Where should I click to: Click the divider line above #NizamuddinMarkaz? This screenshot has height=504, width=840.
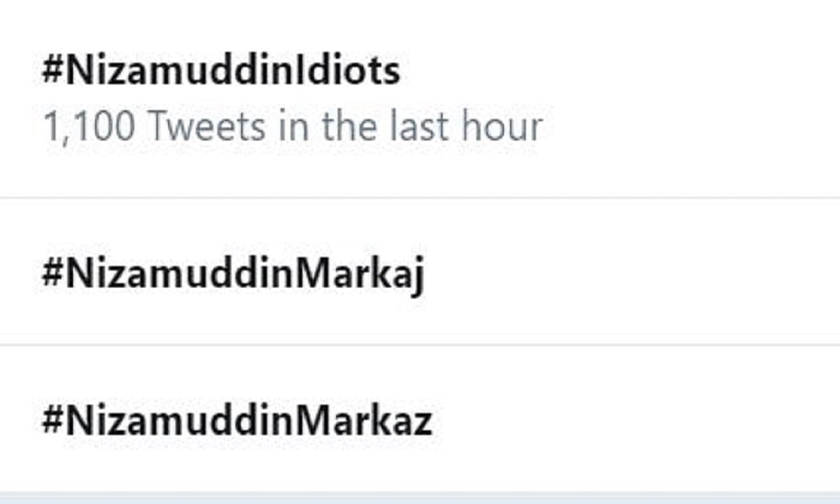[x=420, y=344]
